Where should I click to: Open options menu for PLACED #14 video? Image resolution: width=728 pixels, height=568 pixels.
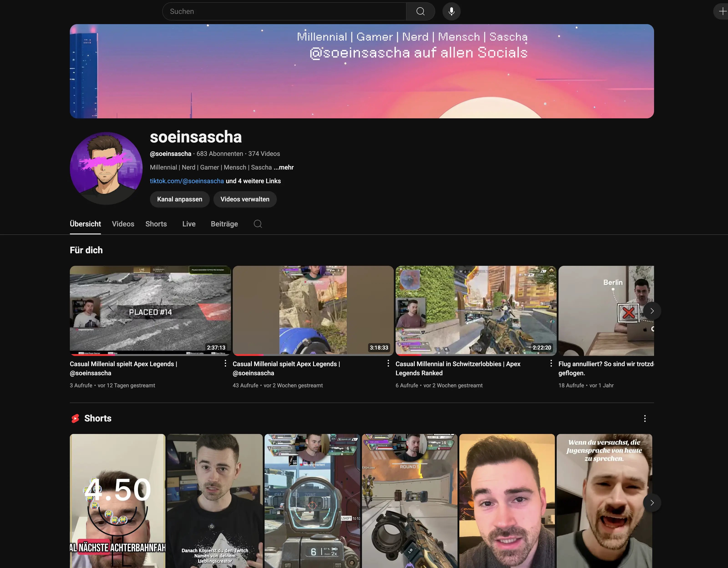click(x=225, y=363)
